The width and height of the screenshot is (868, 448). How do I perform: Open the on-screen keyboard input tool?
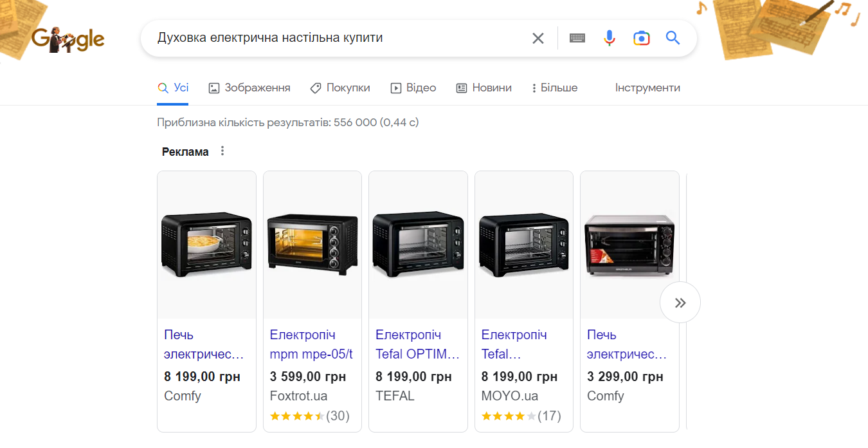577,38
